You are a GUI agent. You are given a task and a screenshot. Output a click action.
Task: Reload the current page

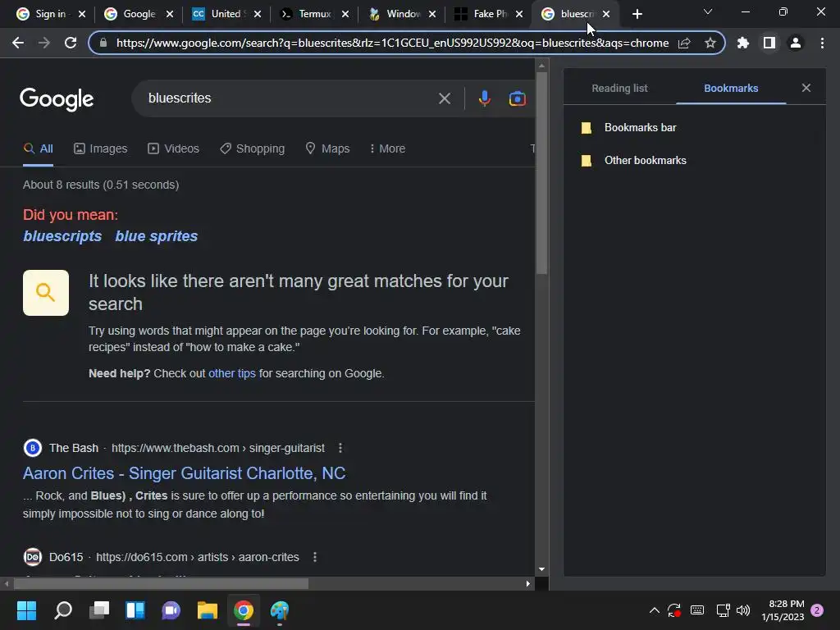pos(71,43)
